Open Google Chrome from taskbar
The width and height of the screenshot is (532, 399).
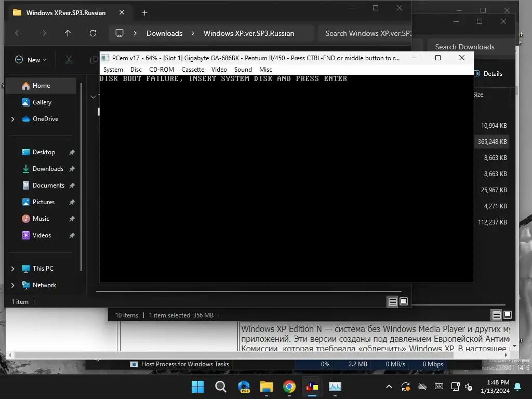click(289, 387)
